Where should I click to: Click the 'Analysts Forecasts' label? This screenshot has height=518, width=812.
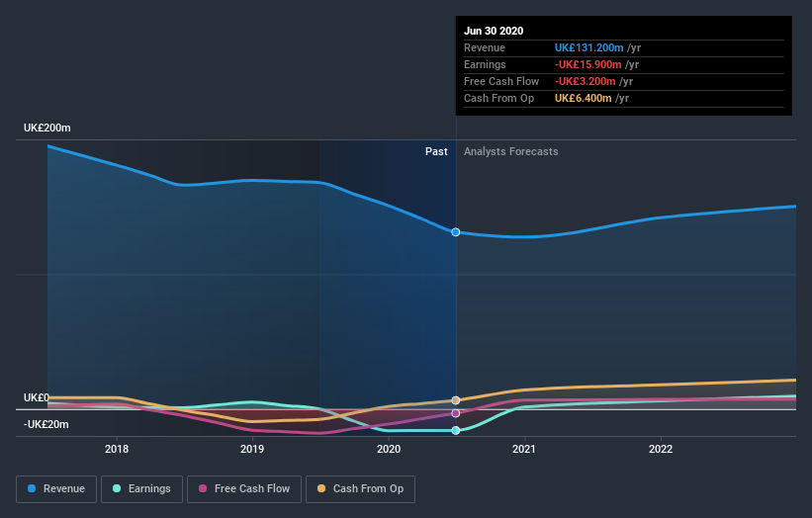[511, 151]
